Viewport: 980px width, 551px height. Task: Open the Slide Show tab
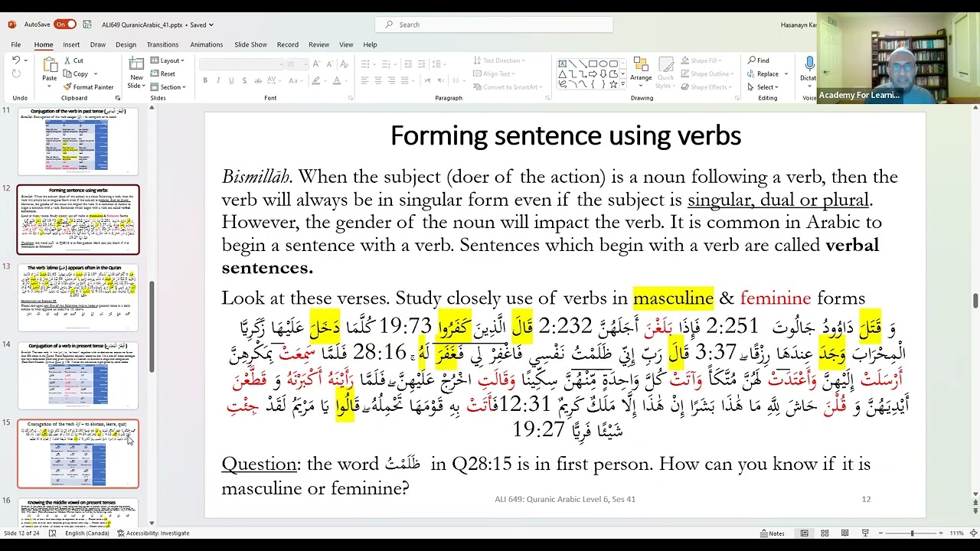click(x=250, y=44)
